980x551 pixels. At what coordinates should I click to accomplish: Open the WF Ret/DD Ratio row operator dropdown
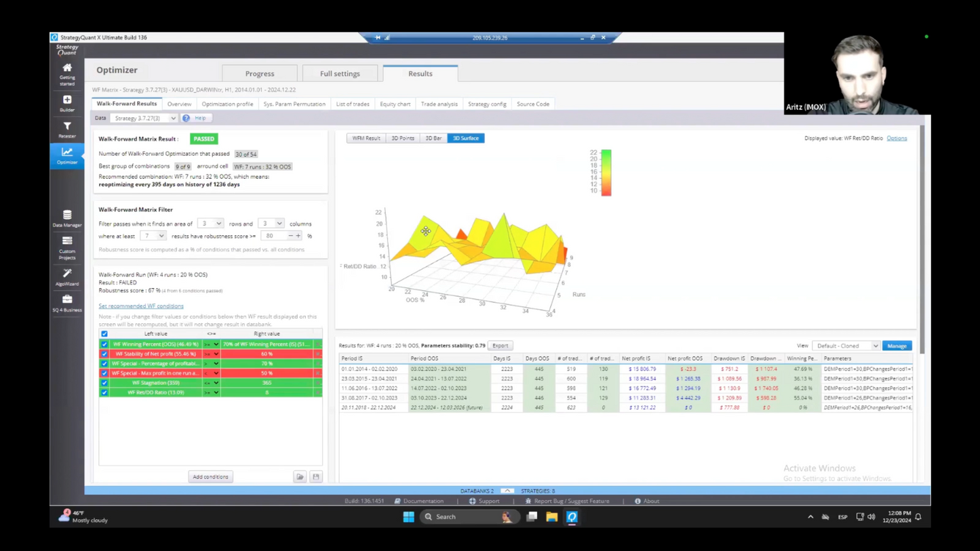point(212,392)
